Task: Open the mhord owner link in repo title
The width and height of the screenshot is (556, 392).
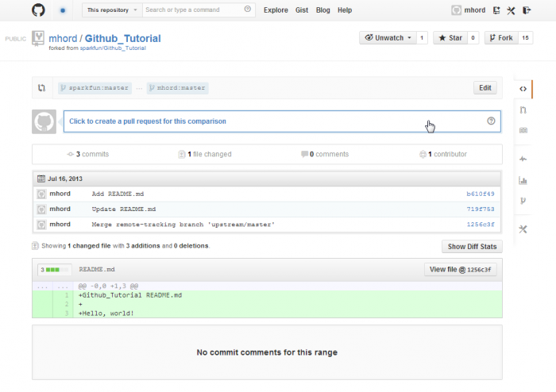Action: tap(63, 38)
